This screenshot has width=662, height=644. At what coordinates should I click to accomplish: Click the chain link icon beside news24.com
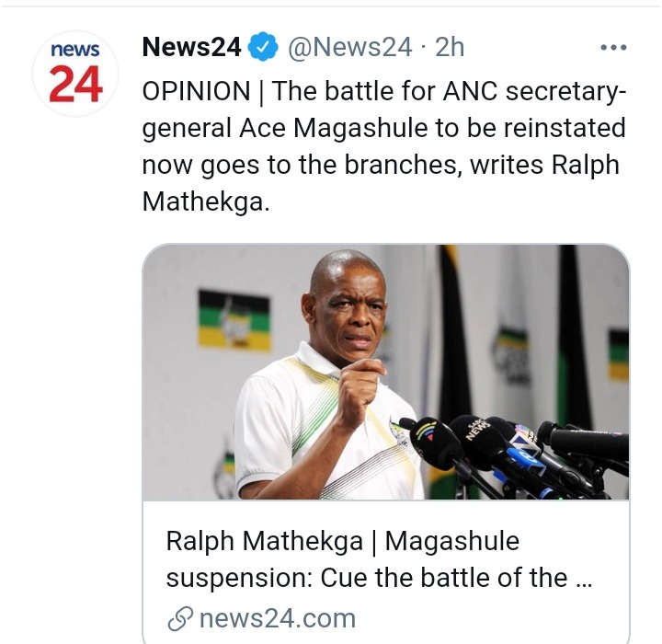click(180, 618)
